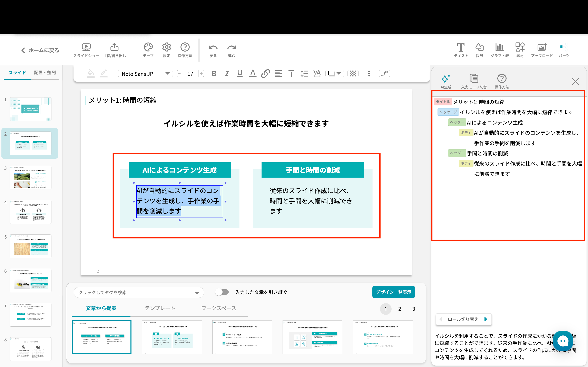This screenshot has width=588, height=367.
Task: Switch to the 配置・整列 tab
Action: [x=45, y=73]
